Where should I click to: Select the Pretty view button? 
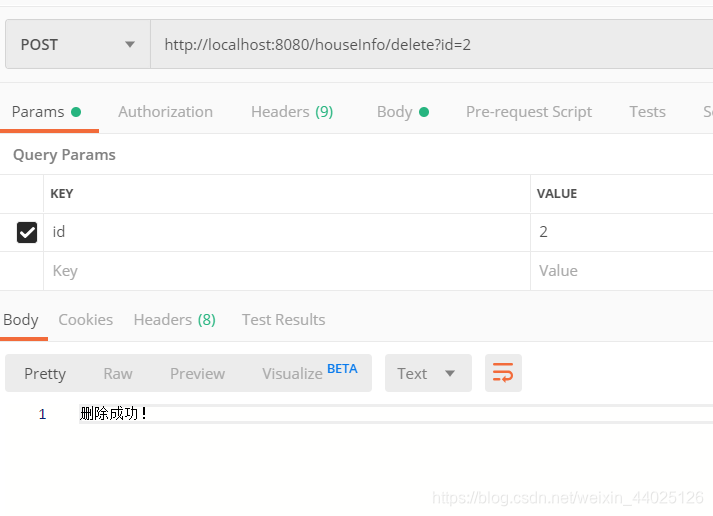point(45,374)
